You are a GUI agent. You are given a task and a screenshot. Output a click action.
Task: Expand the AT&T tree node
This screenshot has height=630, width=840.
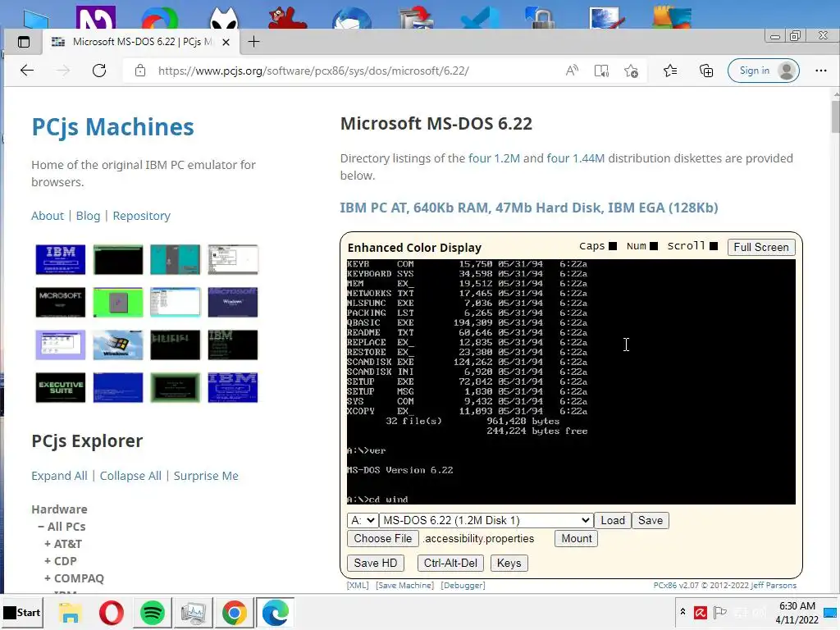click(x=63, y=544)
